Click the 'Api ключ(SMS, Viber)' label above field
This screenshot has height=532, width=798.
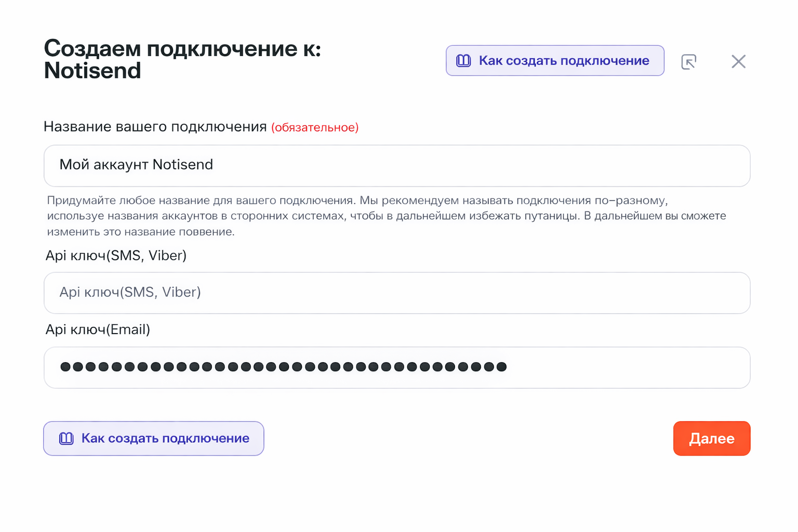tap(116, 256)
